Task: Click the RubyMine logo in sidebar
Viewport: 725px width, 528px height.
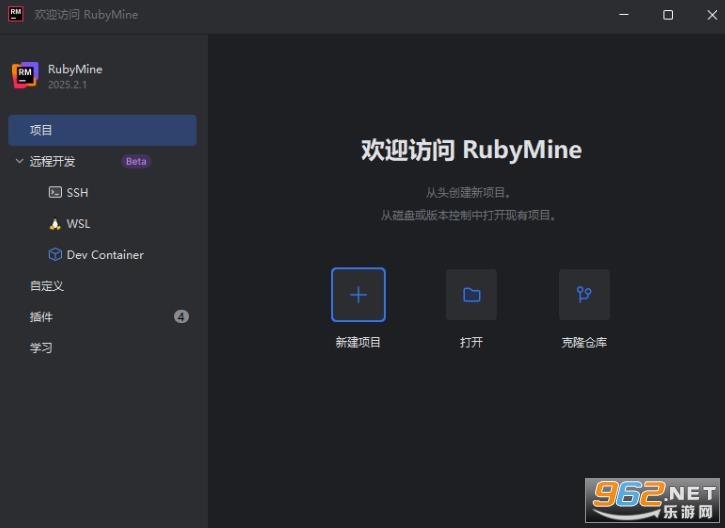Action: [x=25, y=75]
